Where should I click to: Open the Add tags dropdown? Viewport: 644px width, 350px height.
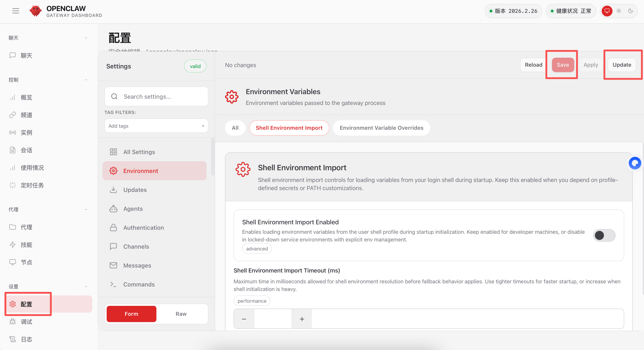(156, 126)
